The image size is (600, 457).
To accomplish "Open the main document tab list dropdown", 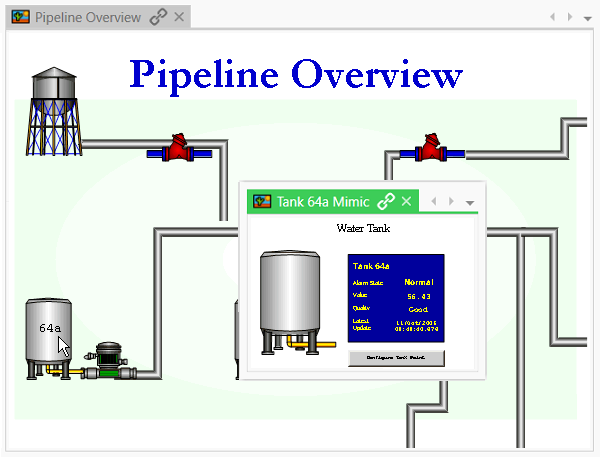I will [587, 17].
